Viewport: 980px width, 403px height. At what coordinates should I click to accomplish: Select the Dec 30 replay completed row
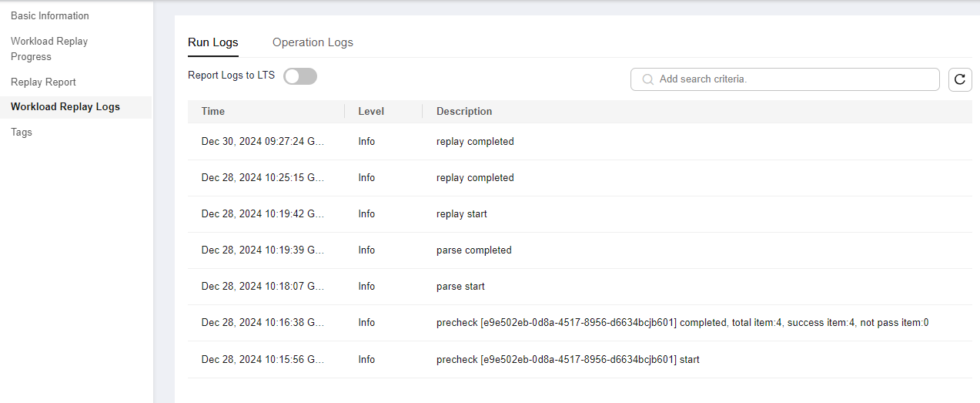580,142
